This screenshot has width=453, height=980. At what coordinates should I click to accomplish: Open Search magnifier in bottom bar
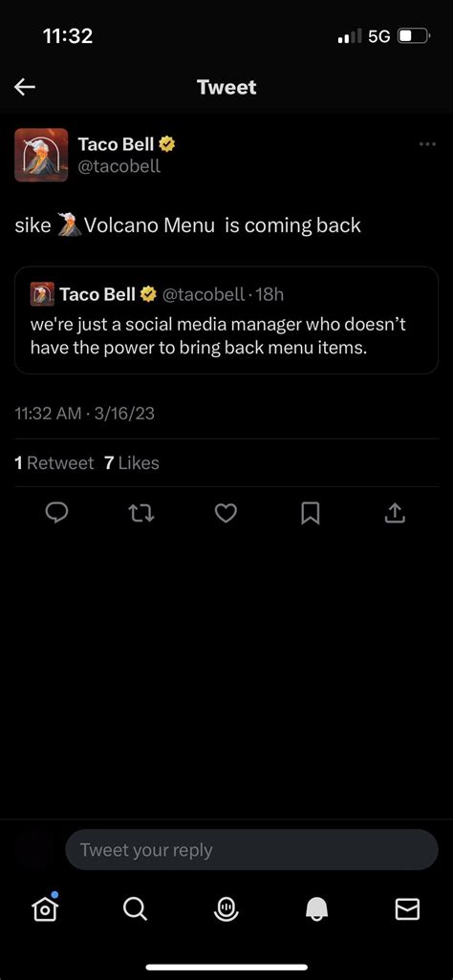(x=135, y=909)
